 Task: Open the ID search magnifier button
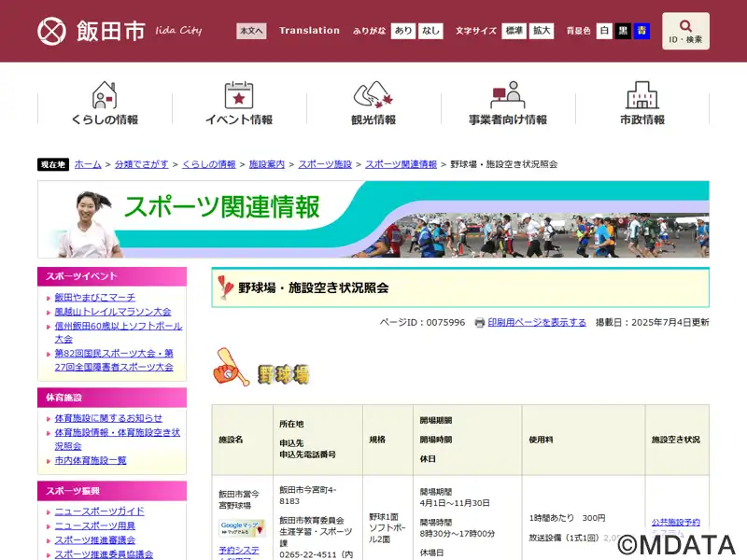tap(685, 31)
